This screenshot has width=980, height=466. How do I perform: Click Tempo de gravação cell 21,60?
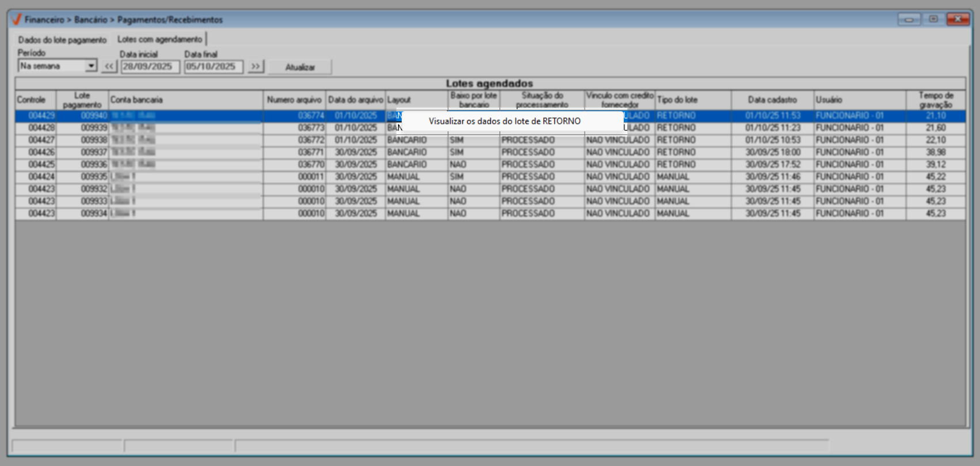click(936, 128)
